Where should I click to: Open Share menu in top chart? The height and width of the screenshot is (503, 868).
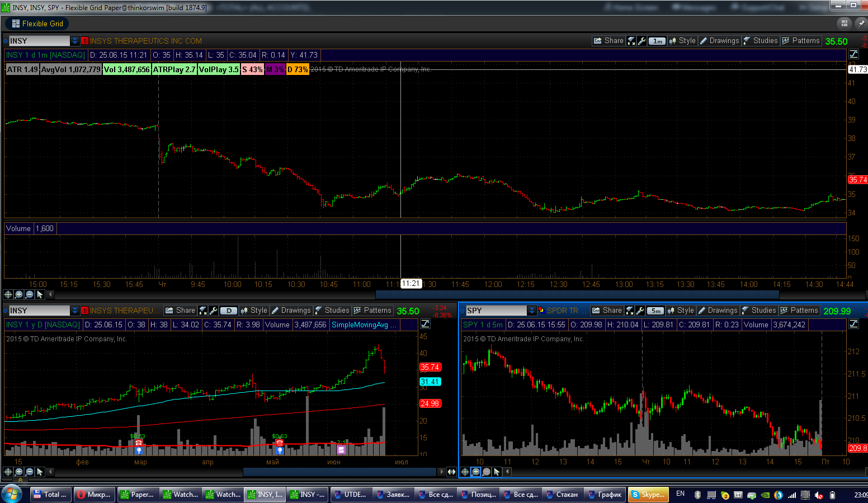(608, 41)
